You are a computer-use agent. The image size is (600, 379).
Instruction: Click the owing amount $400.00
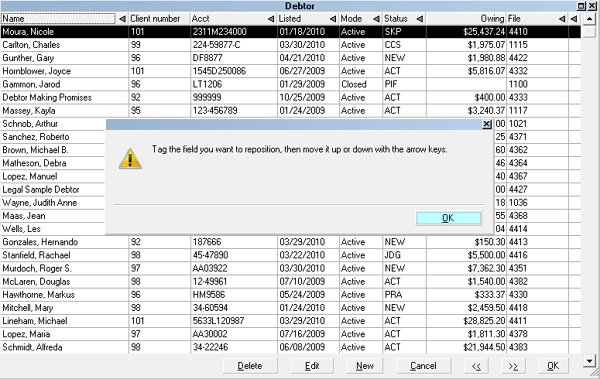490,97
